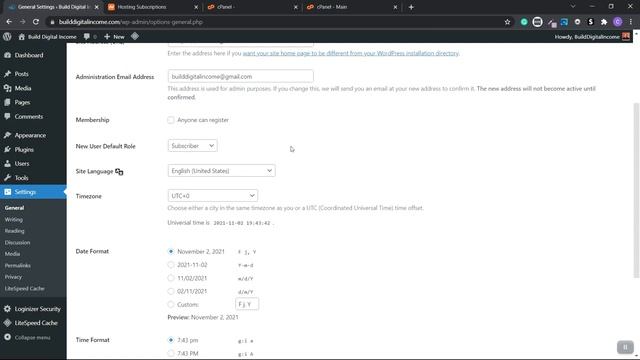640x360 pixels.
Task: Reload the current page
Action: [x=36, y=22]
